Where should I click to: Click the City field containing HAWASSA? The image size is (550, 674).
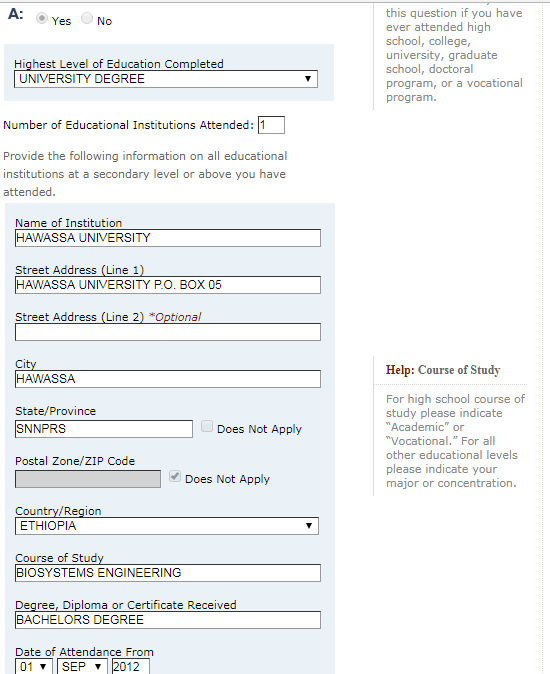[168, 379]
